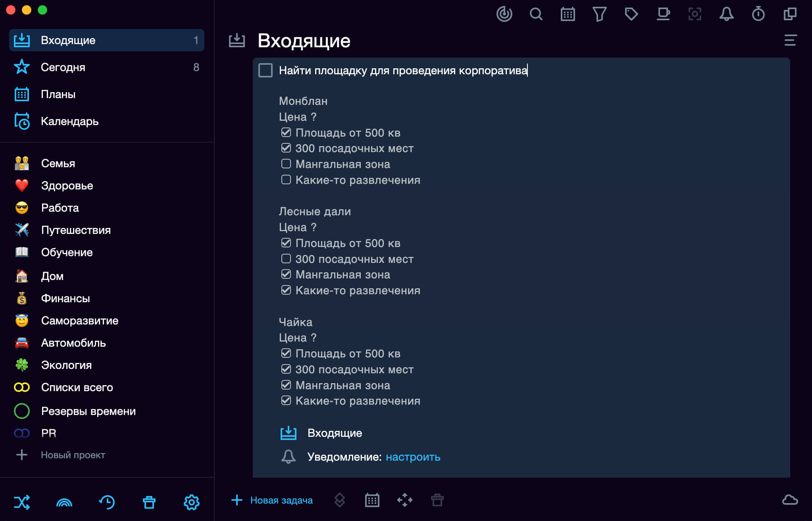Click the move arrows icon in bottom bar

click(x=405, y=500)
